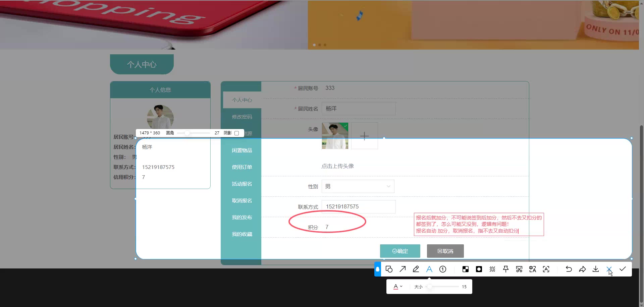Open 使用订单 in the side menu
Viewport: 644px width, 307px height.
242,167
